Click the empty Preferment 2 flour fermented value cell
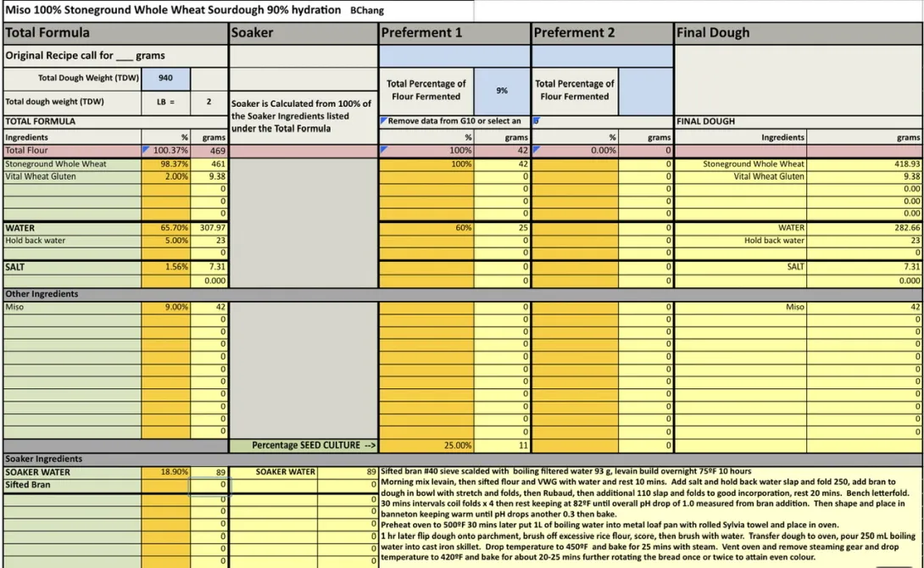This screenshot has height=568, width=924. coord(645,91)
